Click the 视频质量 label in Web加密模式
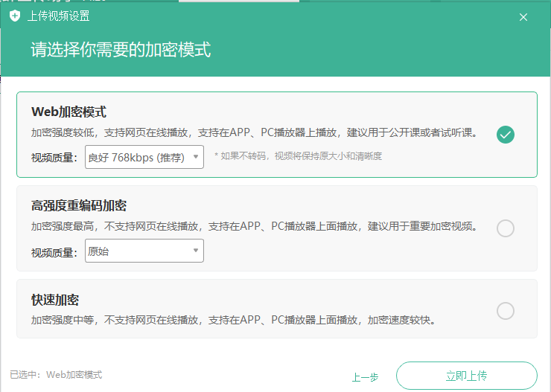The width and height of the screenshot is (551, 392). pos(54,158)
